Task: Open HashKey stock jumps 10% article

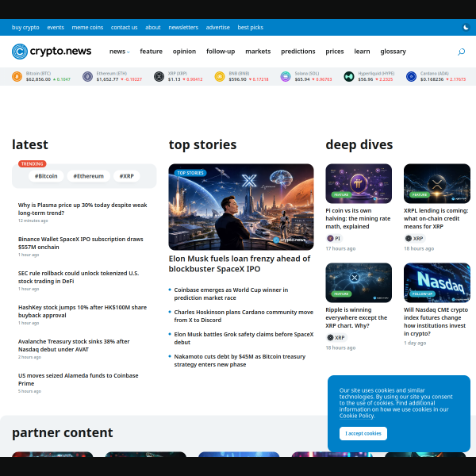Action: point(83,311)
